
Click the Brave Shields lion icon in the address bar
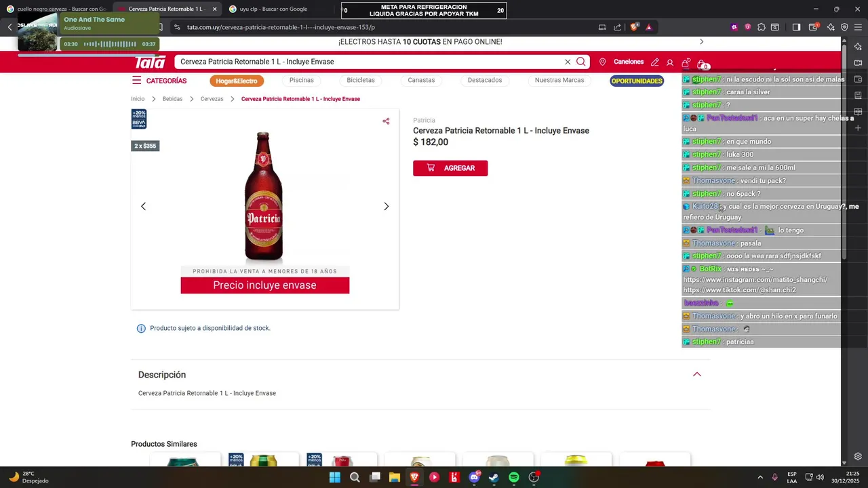point(634,27)
